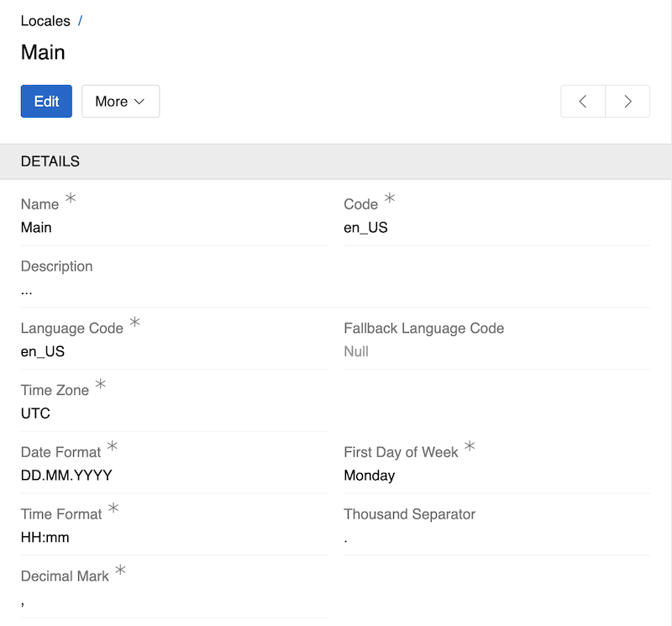Click the Edit button
Image resolution: width=672 pixels, height=626 pixels.
[x=46, y=102]
